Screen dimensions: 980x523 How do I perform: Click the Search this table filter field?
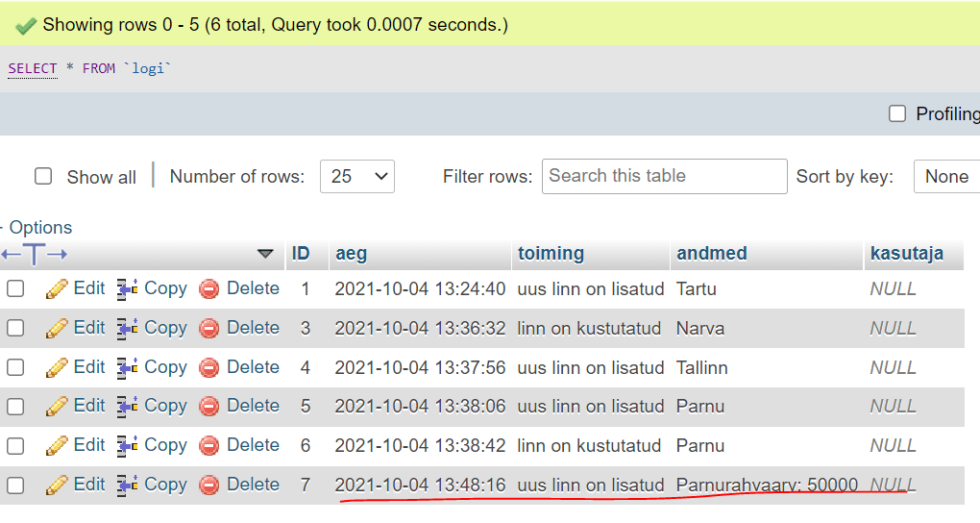tap(664, 176)
